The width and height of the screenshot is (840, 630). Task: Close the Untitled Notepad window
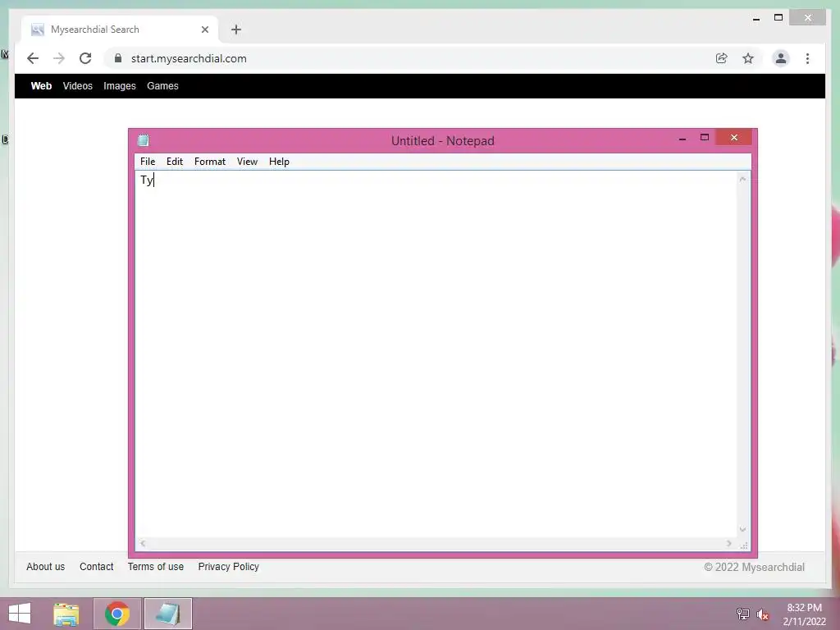[734, 138]
